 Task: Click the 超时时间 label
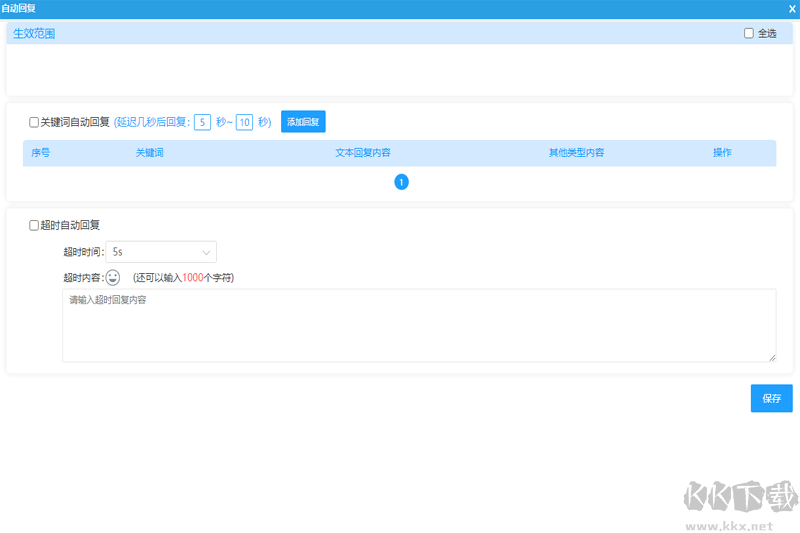[83, 252]
